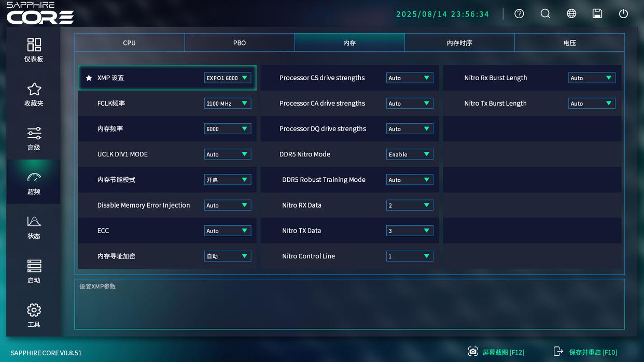Click the Nitro Control Line label

pyautogui.click(x=309, y=256)
